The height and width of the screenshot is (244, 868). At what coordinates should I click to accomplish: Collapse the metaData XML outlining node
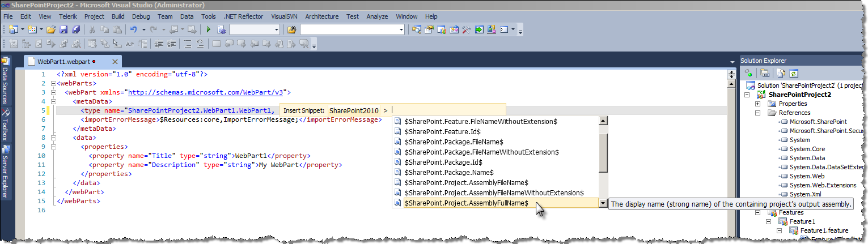(x=54, y=101)
